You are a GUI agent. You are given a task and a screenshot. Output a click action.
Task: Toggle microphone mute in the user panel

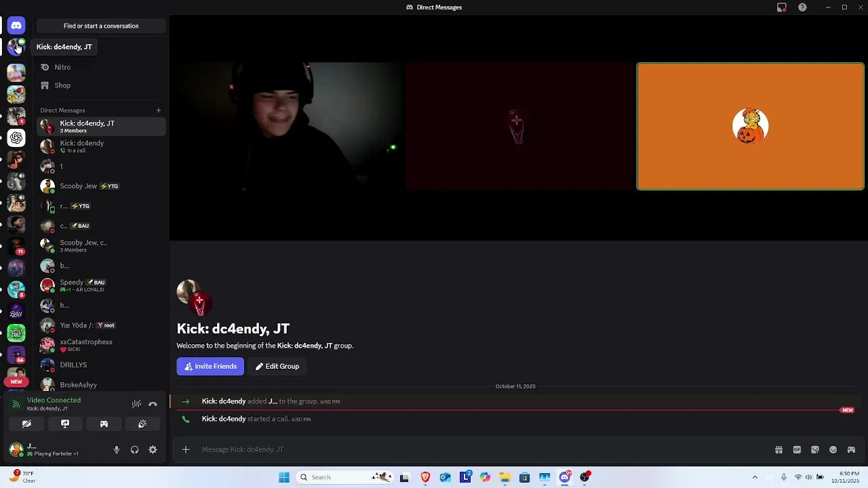pos(117,449)
